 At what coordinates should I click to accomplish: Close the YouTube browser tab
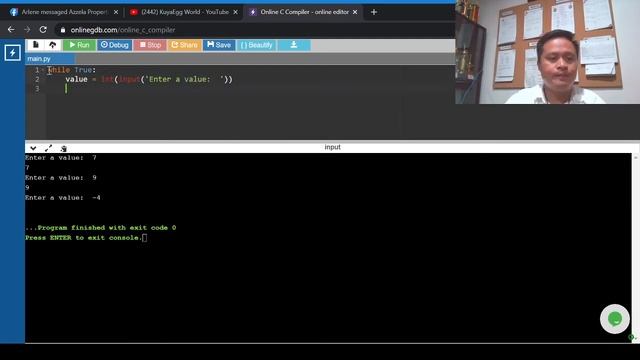pyautogui.click(x=236, y=12)
